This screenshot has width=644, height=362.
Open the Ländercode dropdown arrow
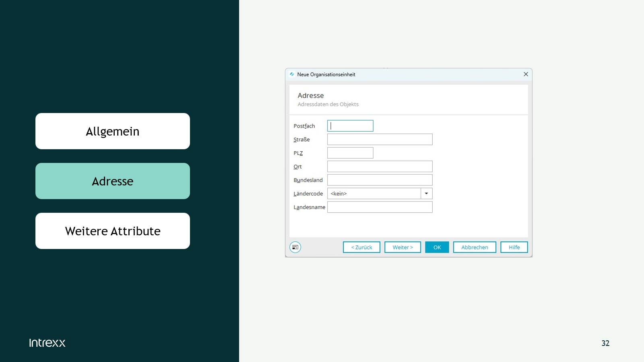(426, 193)
